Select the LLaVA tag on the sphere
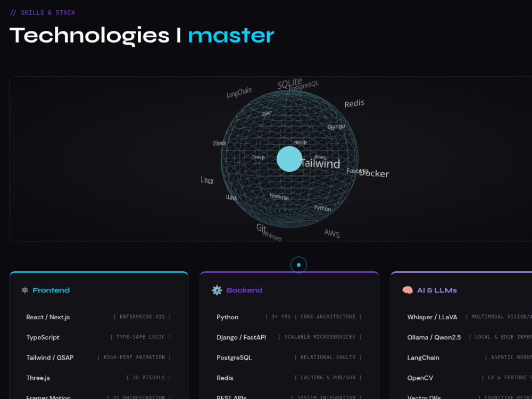532x399 pixels. pos(231,197)
